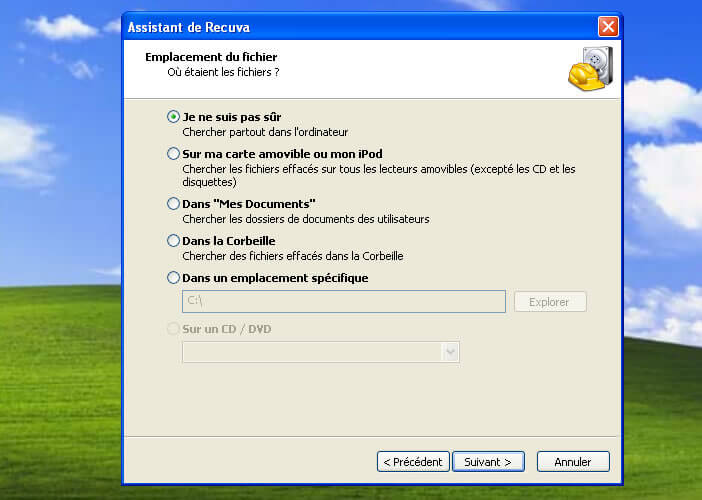Click the C:\ location path field
Image resolution: width=702 pixels, height=500 pixels.
pyautogui.click(x=344, y=301)
